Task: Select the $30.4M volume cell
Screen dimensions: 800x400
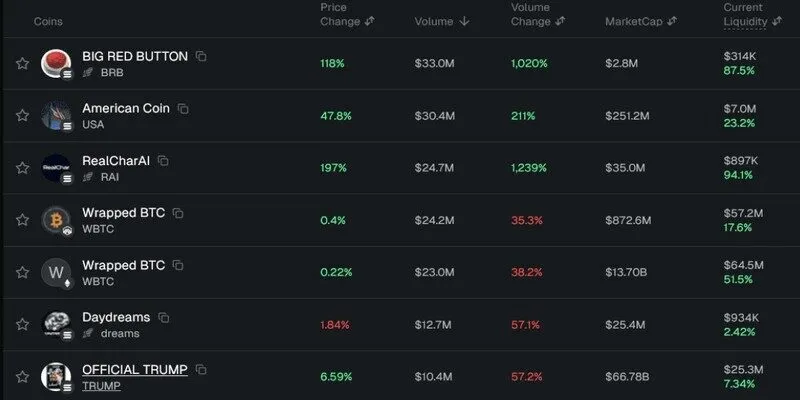Action: 435,116
